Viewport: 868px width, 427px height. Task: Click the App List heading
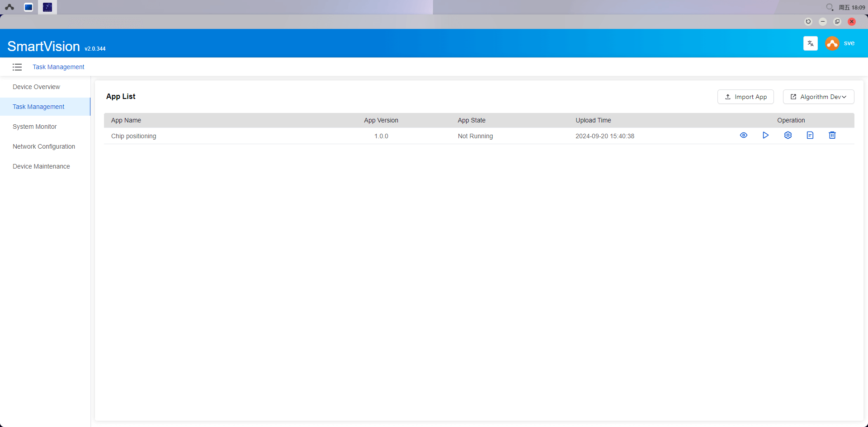click(x=121, y=96)
